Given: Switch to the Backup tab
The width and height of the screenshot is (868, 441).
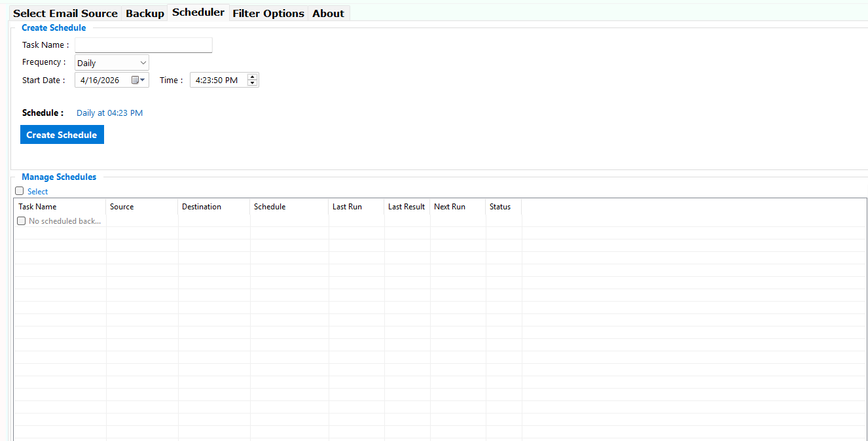Looking at the screenshot, I should coord(145,13).
